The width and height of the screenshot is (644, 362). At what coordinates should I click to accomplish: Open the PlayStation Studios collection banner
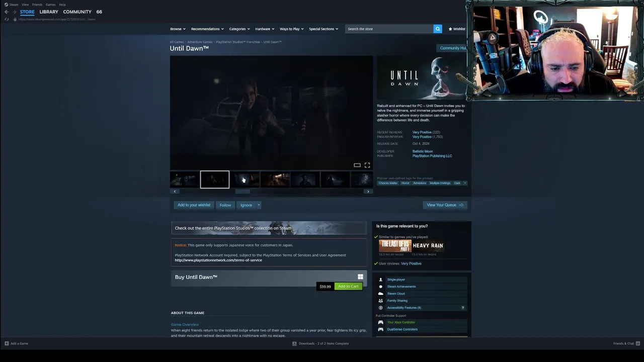[269, 228]
